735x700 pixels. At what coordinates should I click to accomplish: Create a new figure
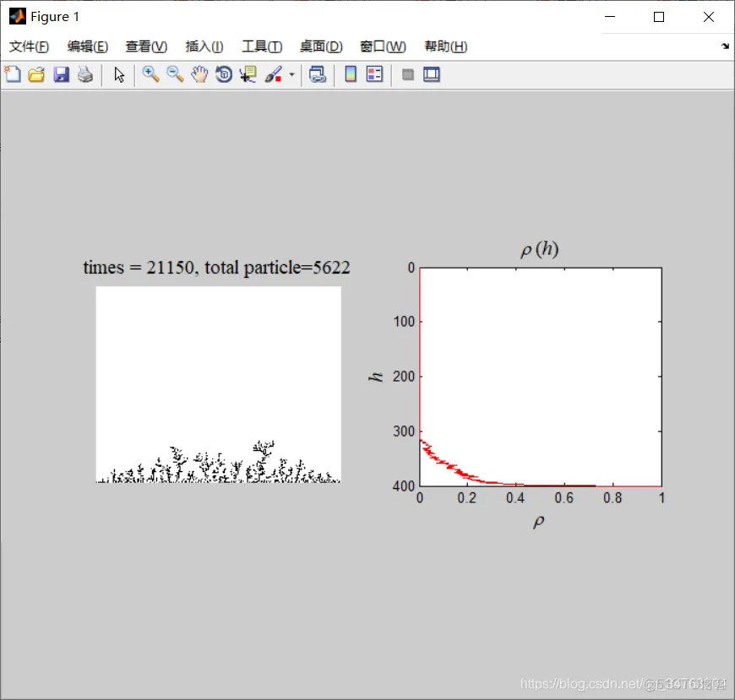13,74
